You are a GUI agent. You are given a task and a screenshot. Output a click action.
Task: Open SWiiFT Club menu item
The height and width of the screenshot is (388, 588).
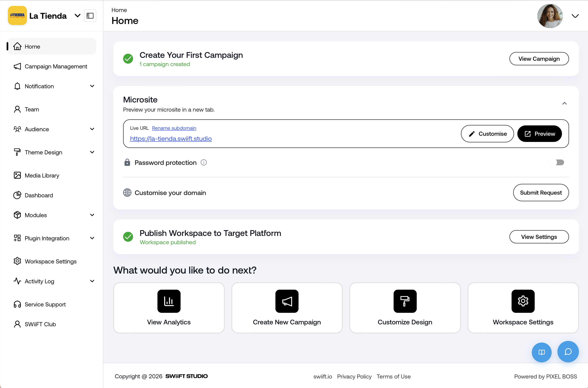pos(51,324)
